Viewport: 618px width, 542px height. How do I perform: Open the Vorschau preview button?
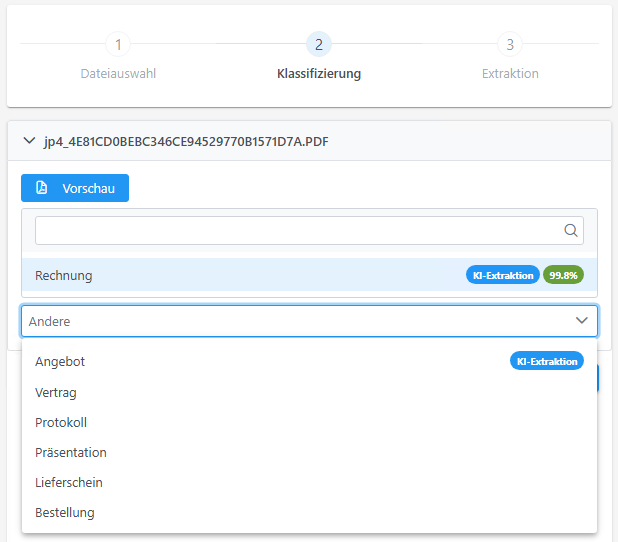(75, 188)
